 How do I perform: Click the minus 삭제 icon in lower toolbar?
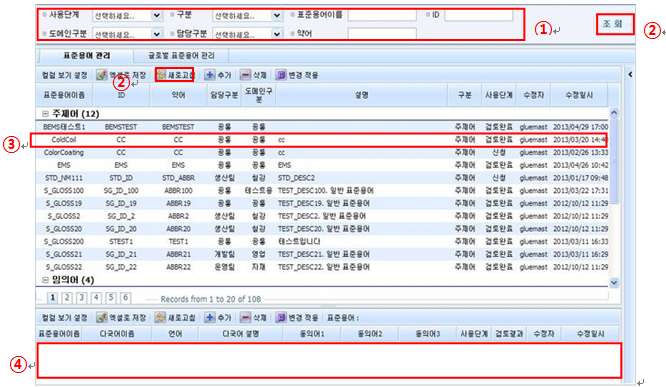pyautogui.click(x=246, y=317)
